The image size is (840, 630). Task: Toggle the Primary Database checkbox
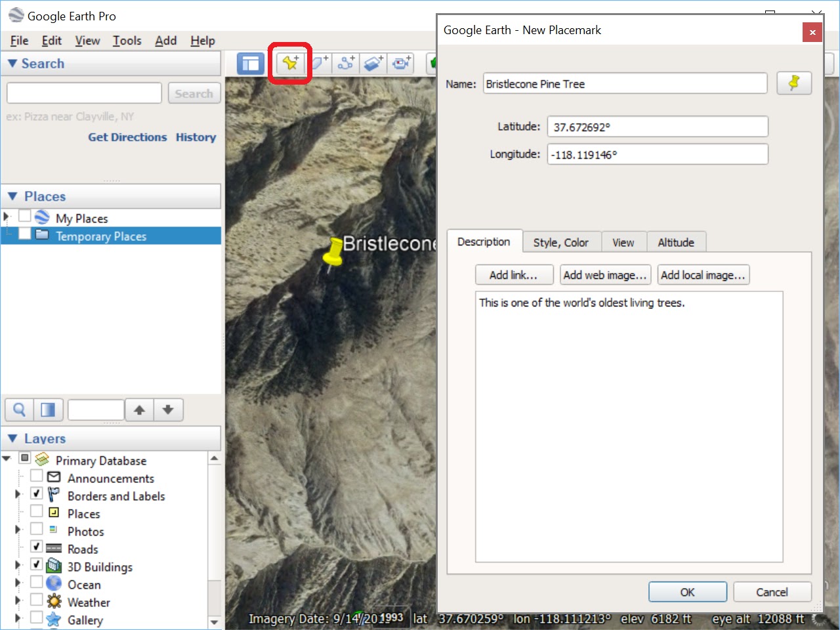[x=25, y=458]
